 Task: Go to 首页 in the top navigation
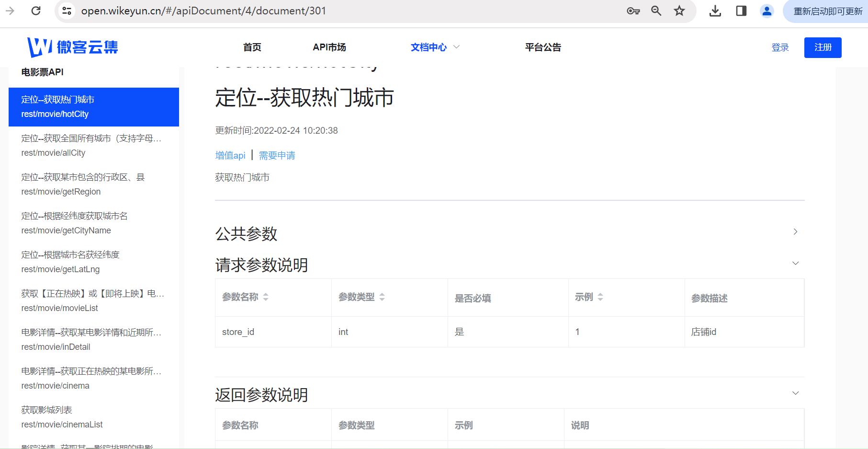[x=252, y=47]
